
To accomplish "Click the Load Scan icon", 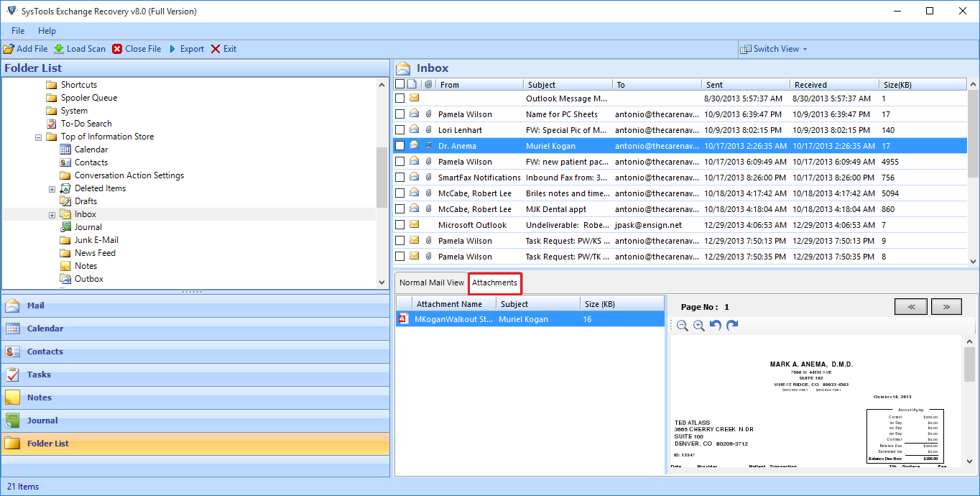I will (59, 49).
